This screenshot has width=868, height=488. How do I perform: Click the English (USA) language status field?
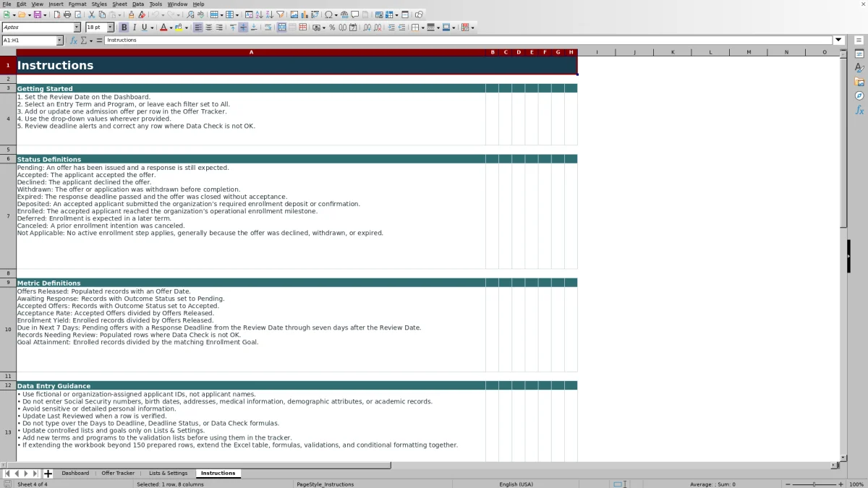[516, 484]
